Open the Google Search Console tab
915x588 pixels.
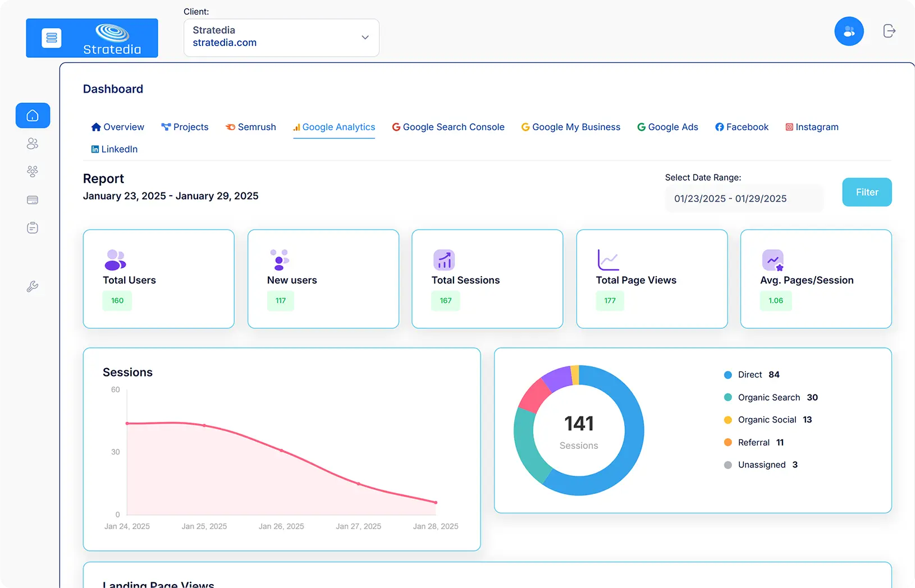[448, 127]
